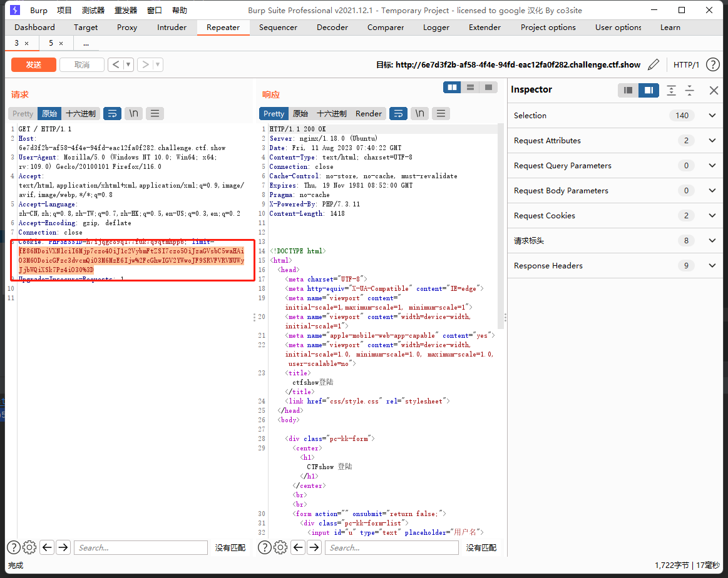Open the Logger tab
The height and width of the screenshot is (578, 728).
pyautogui.click(x=436, y=28)
